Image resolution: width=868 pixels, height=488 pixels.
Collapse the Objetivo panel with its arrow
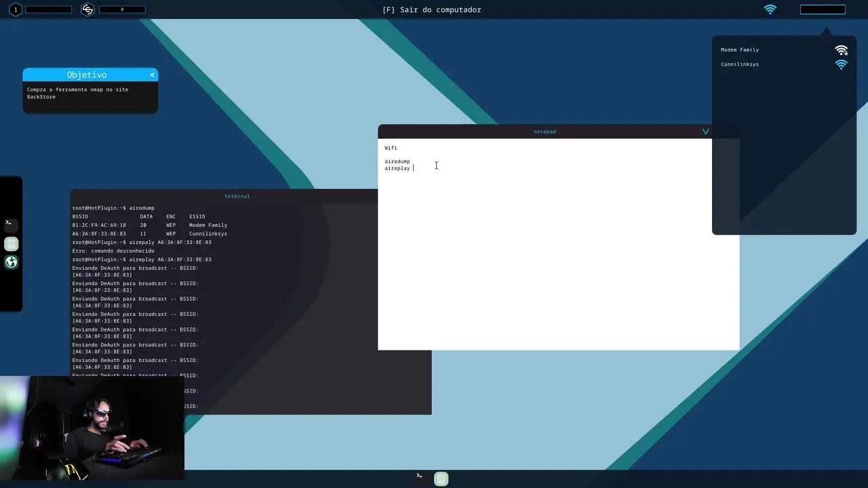(x=152, y=75)
